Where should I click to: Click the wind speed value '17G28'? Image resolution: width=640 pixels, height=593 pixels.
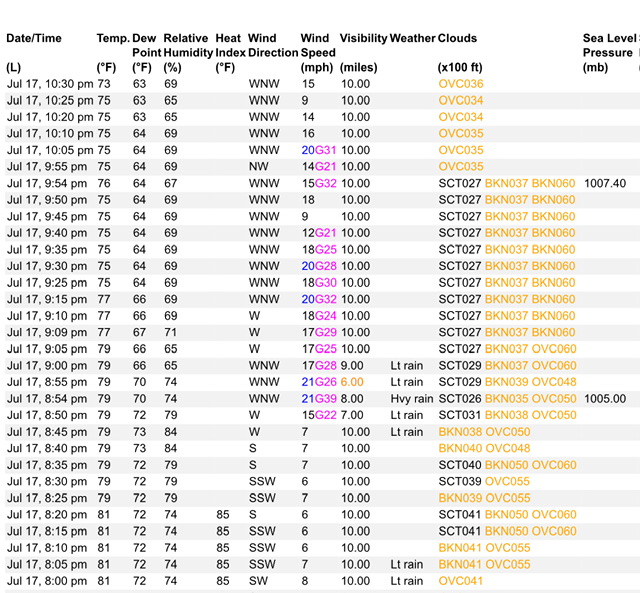pyautogui.click(x=319, y=365)
